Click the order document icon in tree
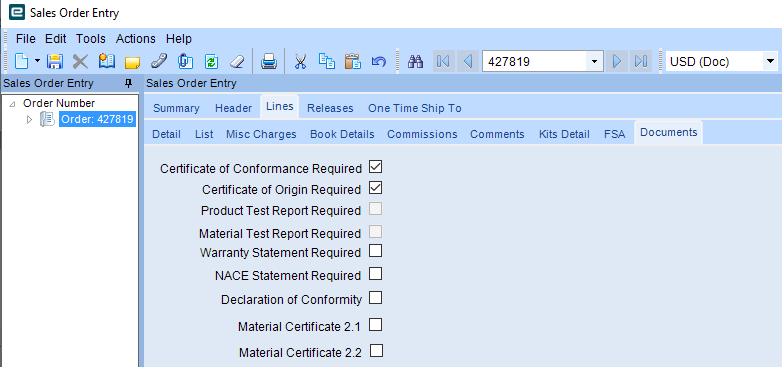Viewport: 782px width, 367px height. (47, 119)
